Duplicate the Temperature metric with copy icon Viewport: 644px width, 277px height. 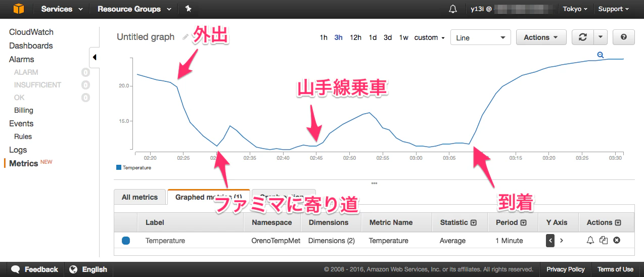point(603,241)
